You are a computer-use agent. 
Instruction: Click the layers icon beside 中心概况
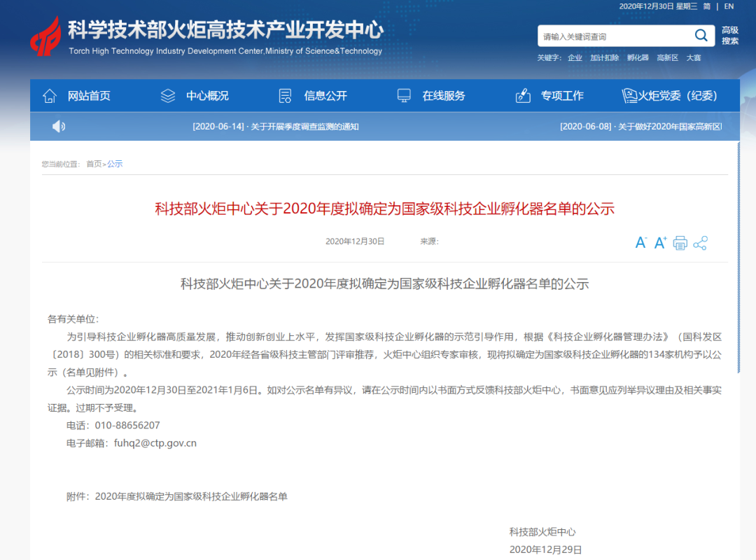point(168,96)
